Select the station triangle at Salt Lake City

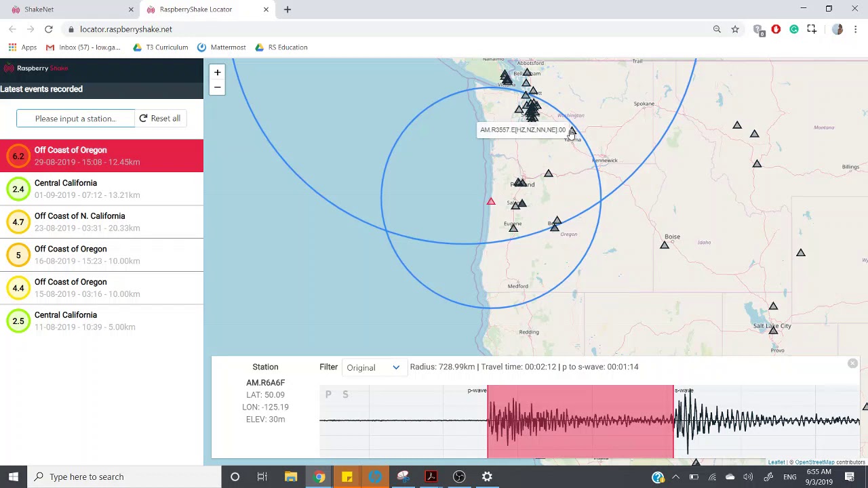[x=773, y=329]
